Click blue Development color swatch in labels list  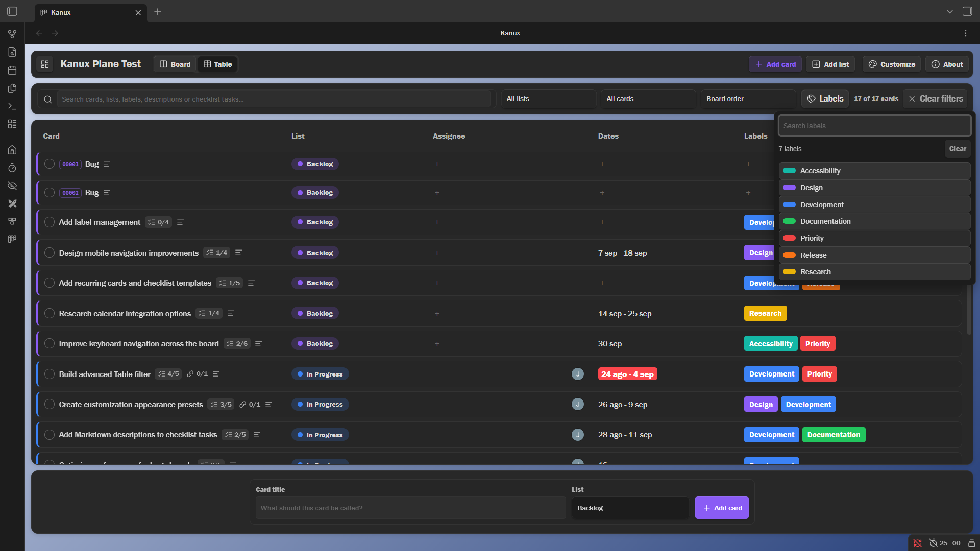tap(789, 205)
